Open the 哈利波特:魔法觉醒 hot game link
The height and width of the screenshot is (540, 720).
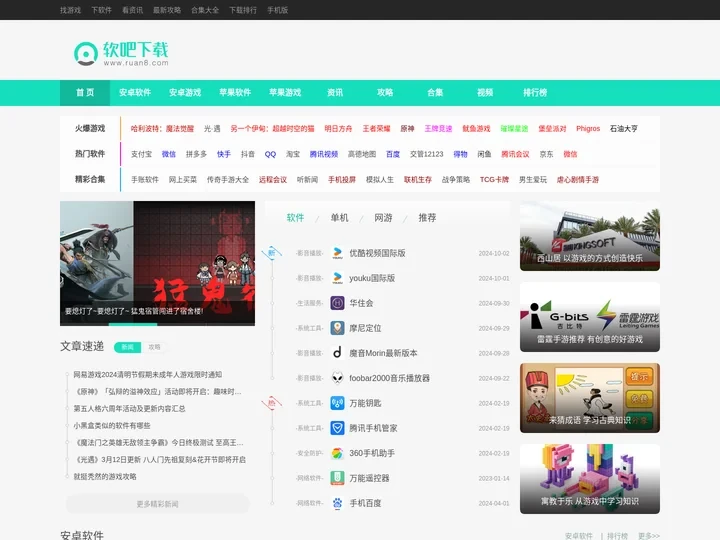pos(162,129)
